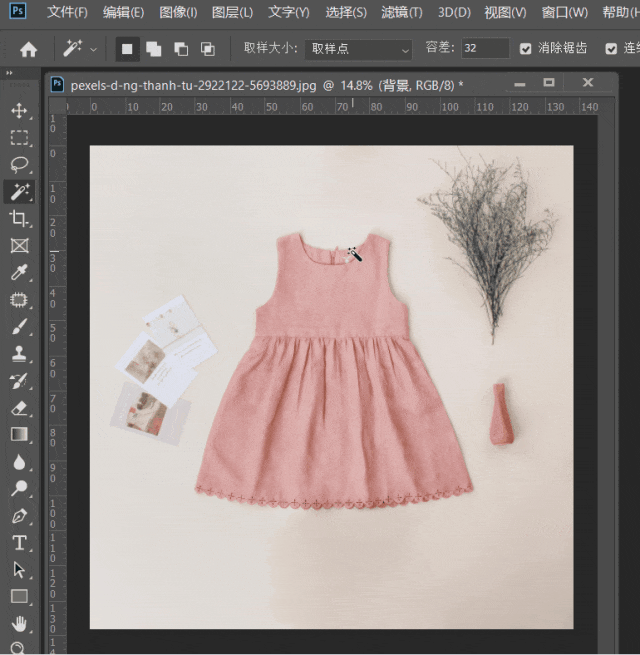Toggle the contiguous checkbox at right edge

tap(611, 49)
